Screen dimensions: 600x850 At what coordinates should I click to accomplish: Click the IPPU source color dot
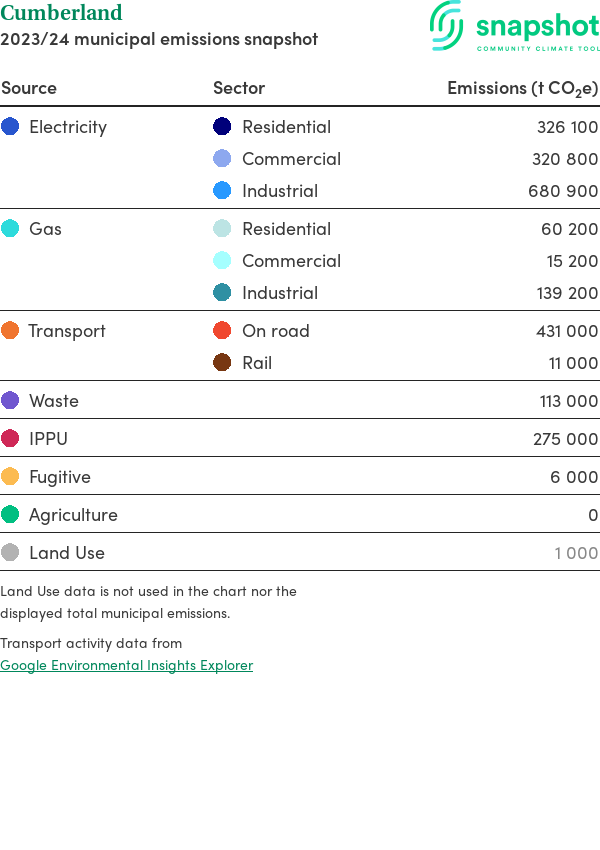pyautogui.click(x=10, y=439)
